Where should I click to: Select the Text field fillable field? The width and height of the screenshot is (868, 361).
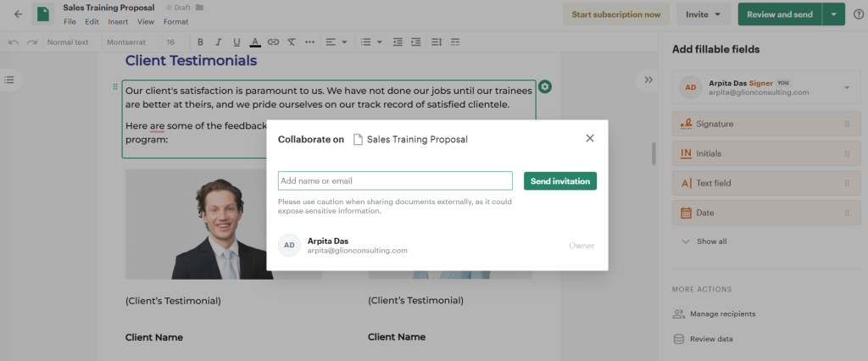tap(766, 183)
